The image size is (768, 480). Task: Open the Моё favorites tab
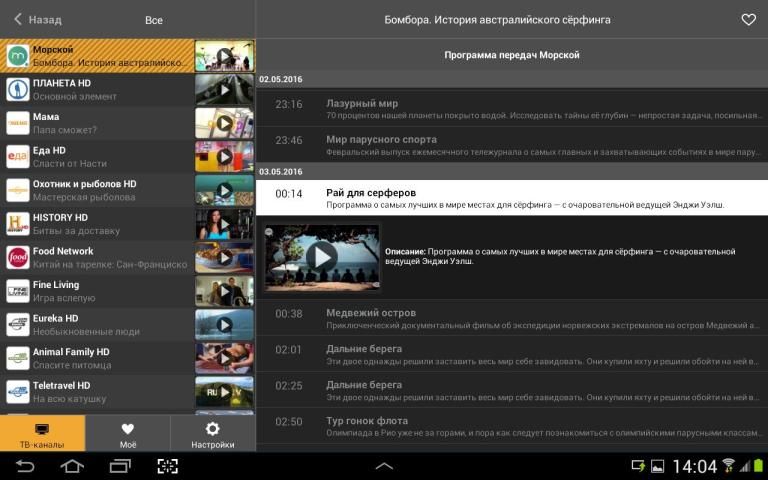pyautogui.click(x=127, y=434)
